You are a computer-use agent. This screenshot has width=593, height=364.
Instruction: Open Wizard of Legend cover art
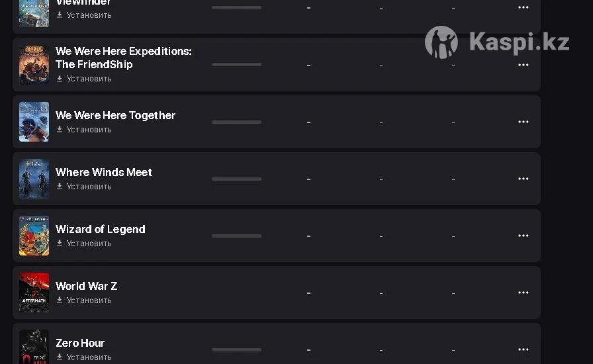(x=34, y=236)
